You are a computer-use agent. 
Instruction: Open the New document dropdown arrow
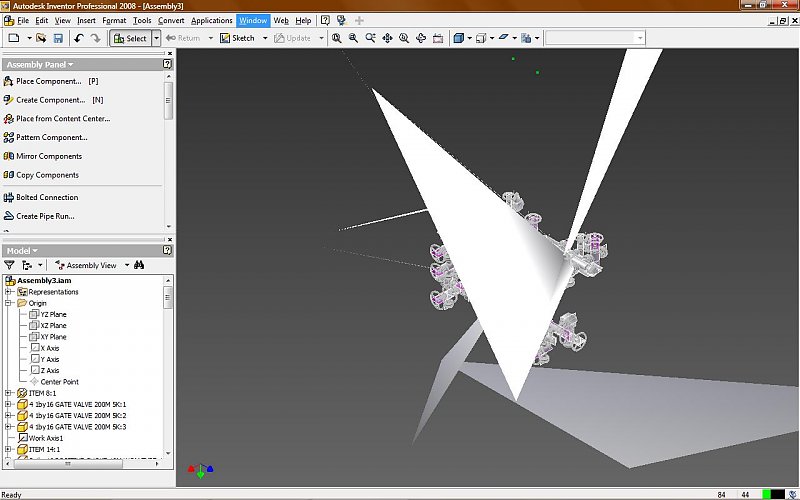point(29,38)
